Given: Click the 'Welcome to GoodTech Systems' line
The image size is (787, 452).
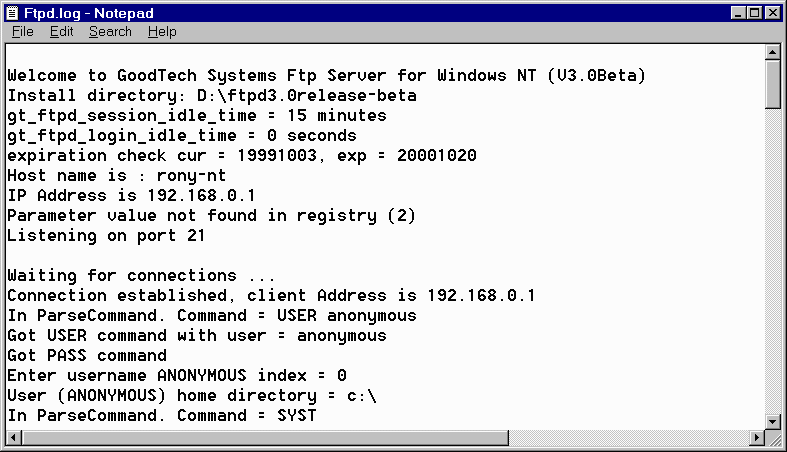Looking at the screenshot, I should point(326,76).
